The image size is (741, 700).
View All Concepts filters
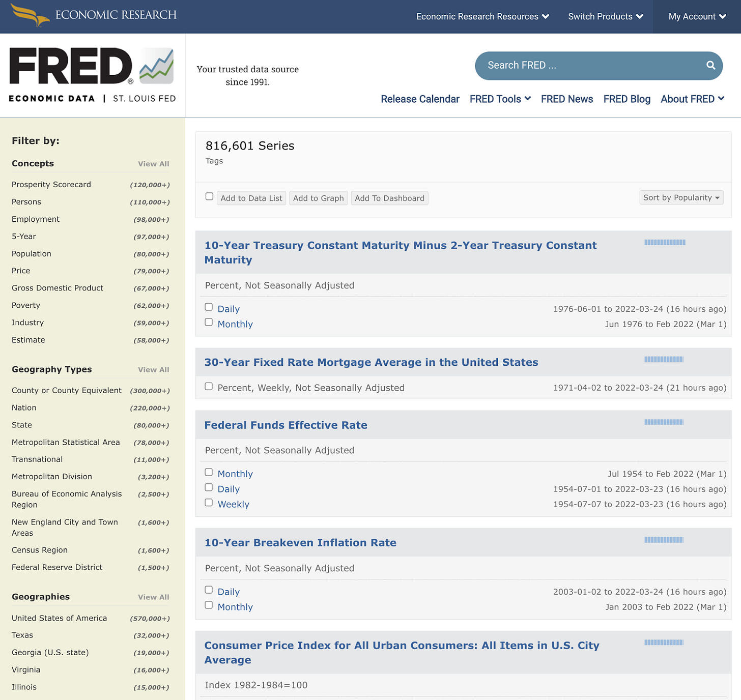(154, 164)
